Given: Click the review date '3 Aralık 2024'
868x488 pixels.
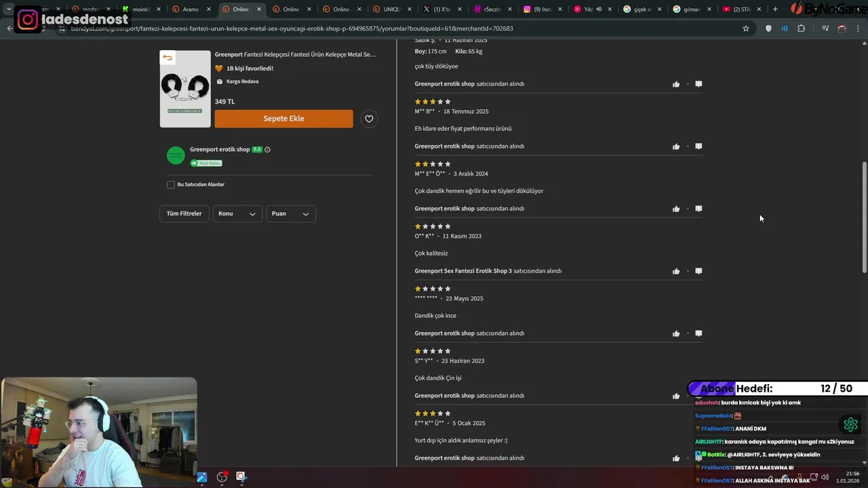Looking at the screenshot, I should [471, 174].
